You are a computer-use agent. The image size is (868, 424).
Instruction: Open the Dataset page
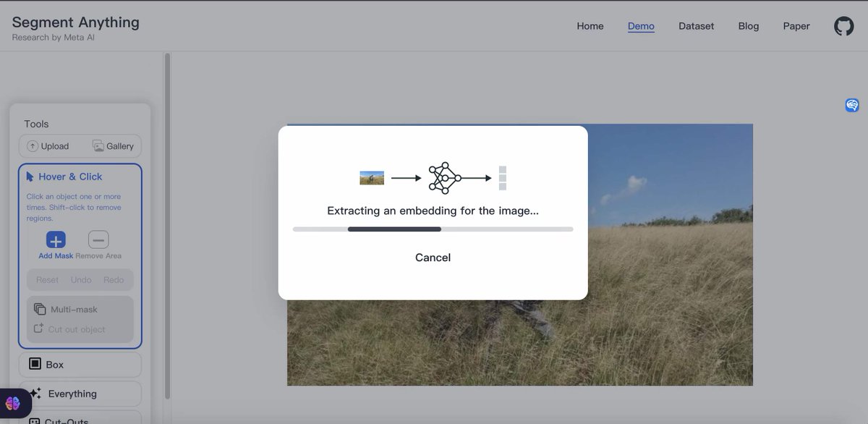coord(697,26)
